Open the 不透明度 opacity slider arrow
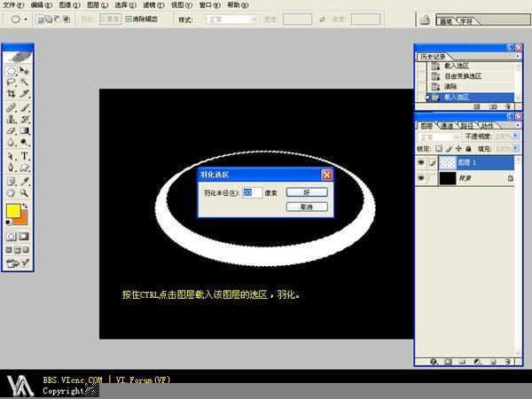532x399 pixels. 516,137
